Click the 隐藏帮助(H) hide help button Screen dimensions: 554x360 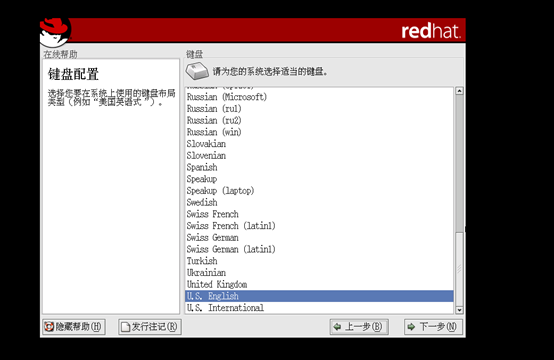point(73,327)
